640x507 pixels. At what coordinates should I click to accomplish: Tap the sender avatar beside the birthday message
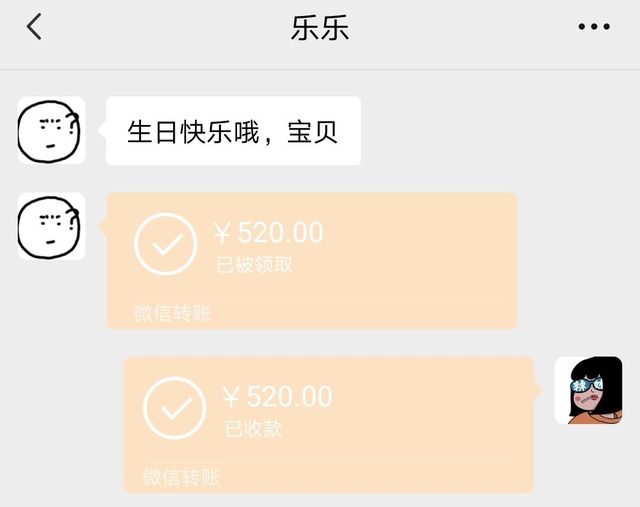coord(51,130)
